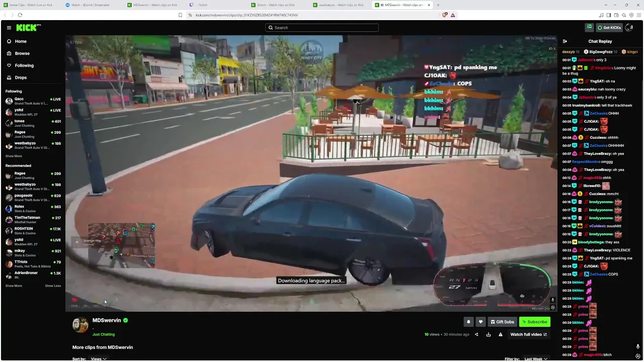Viewport: 644px width, 362px height.
Task: Report this clip with warning icon
Action: click(501, 334)
